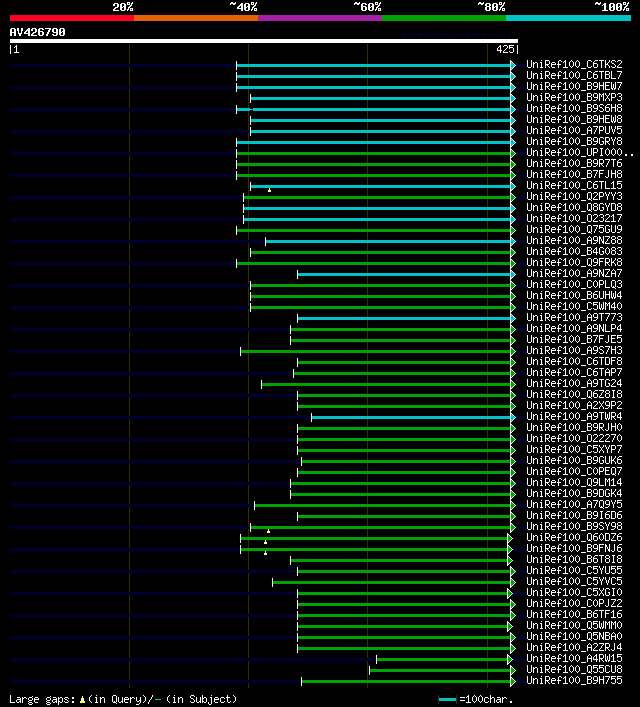The image size is (640, 707).
Task: Select hit label UniRef100_A7Q9Y5
Action: tap(574, 505)
